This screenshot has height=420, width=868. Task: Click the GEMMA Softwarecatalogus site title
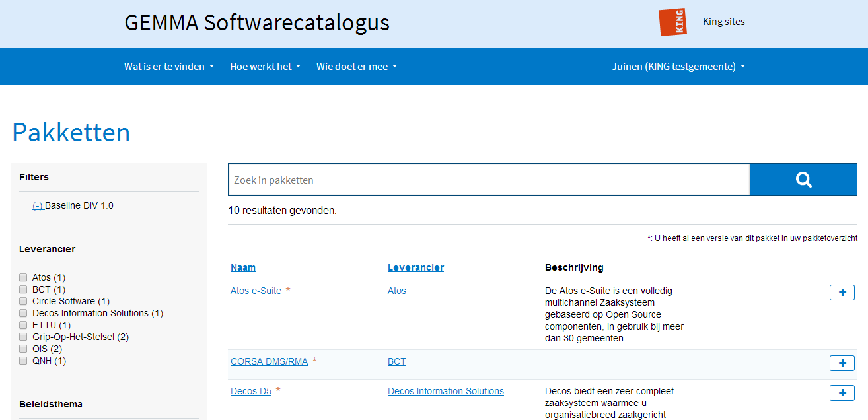click(x=257, y=22)
